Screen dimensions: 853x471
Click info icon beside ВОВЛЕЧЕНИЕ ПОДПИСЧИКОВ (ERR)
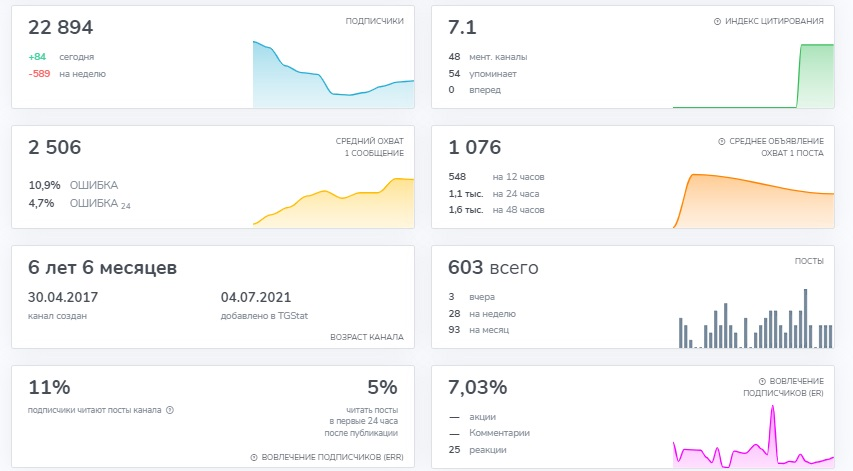pyautogui.click(x=254, y=457)
